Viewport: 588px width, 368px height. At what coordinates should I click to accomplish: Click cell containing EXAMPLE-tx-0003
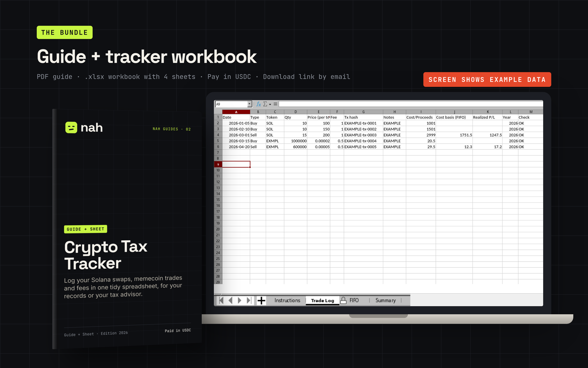(x=363, y=135)
